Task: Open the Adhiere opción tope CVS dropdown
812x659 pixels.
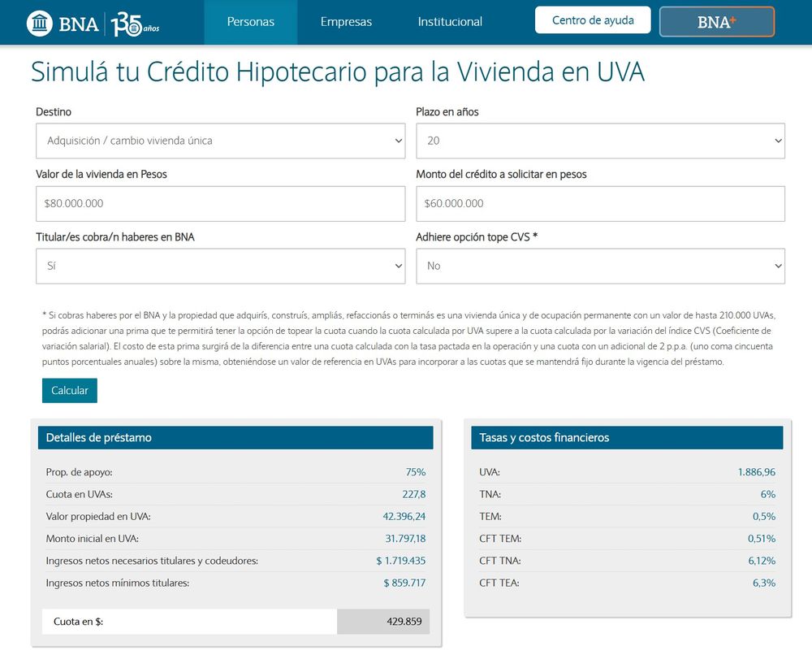Action: 599,266
